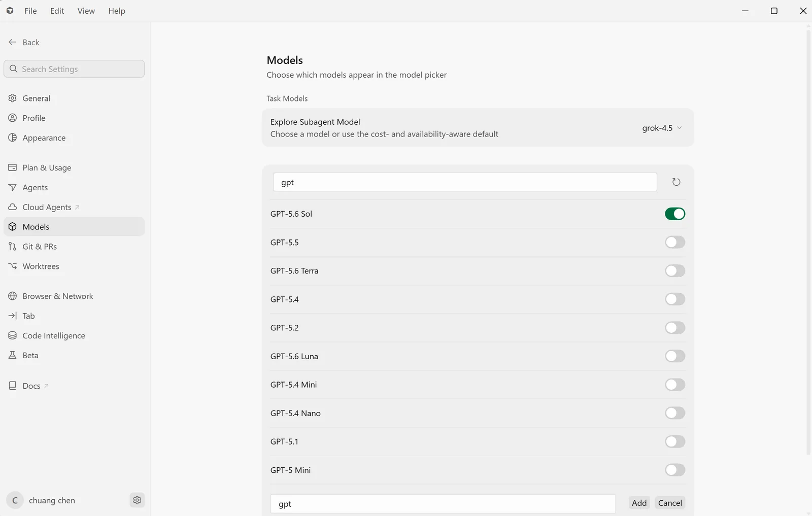Expand the grok-4.5 subagent model dropdown
812x516 pixels.
coord(662,128)
